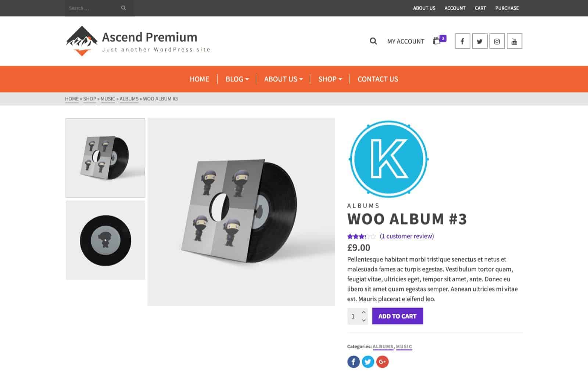Open the YouTube link in the header
Image resolution: width=588 pixels, height=374 pixels.
pos(514,41)
